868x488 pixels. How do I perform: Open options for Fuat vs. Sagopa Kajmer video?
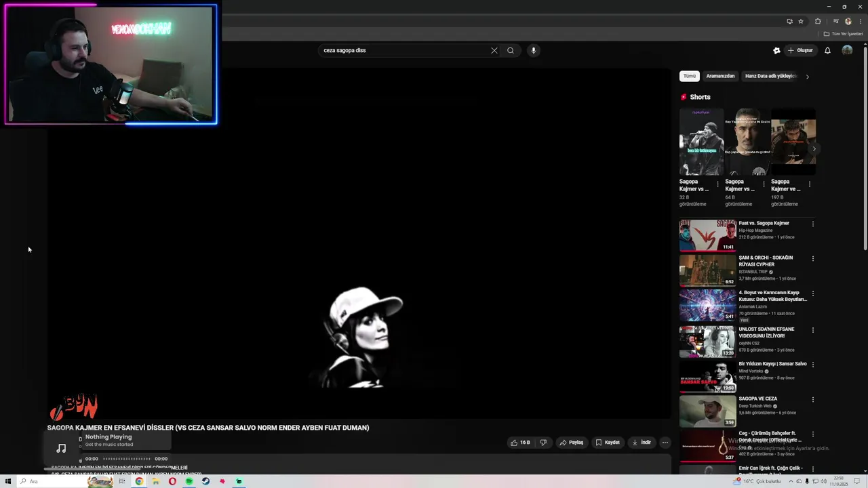(x=813, y=224)
